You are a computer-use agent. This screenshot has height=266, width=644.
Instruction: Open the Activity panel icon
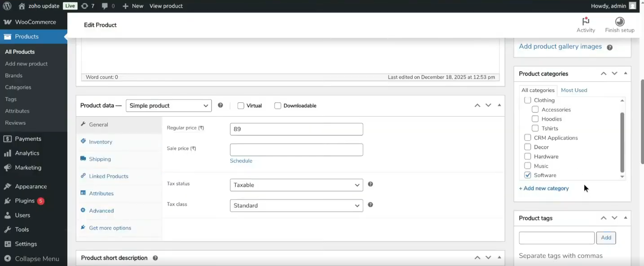586,22
